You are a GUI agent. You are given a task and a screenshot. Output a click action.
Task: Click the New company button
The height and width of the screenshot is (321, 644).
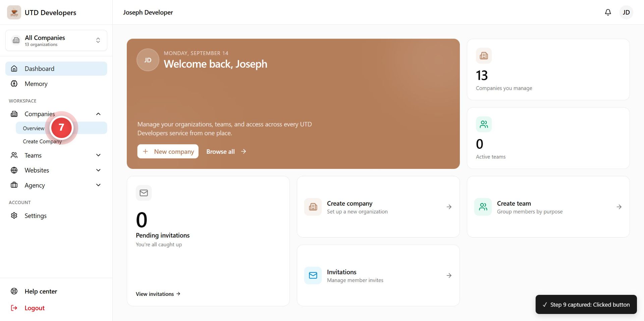(x=168, y=151)
